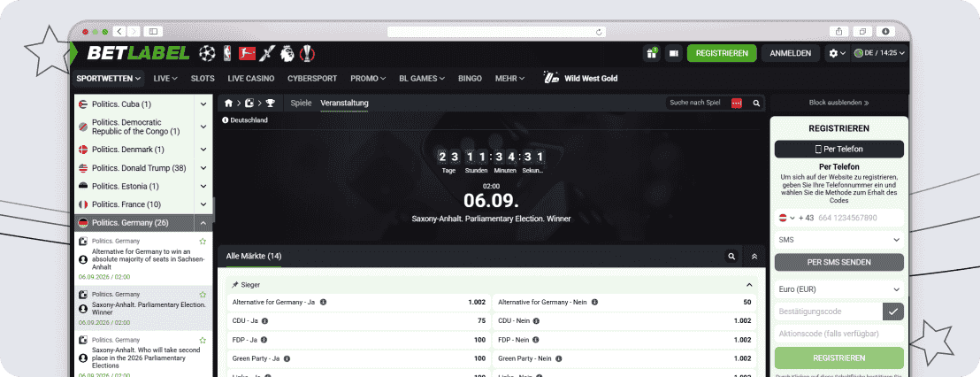Go to SLOTS
This screenshot has height=377, width=980.
203,79
